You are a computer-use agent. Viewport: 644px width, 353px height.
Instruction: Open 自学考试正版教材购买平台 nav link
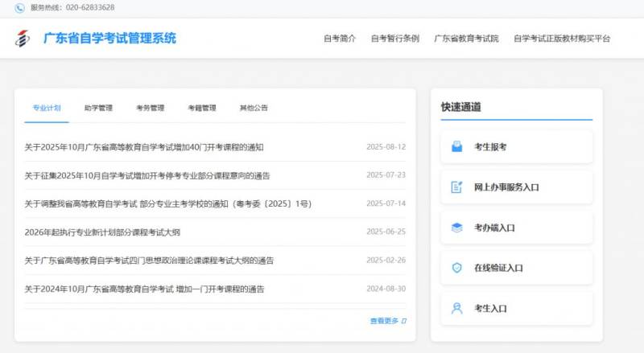(562, 39)
